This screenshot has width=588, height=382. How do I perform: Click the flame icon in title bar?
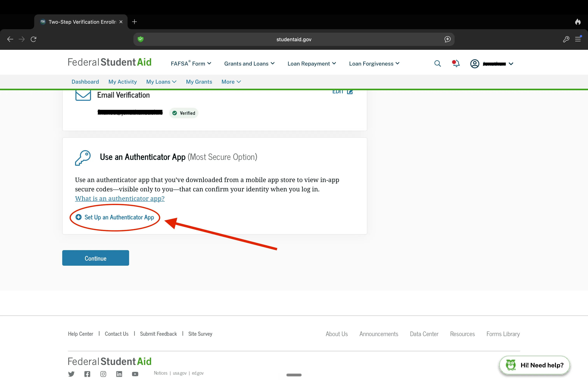coord(578,22)
